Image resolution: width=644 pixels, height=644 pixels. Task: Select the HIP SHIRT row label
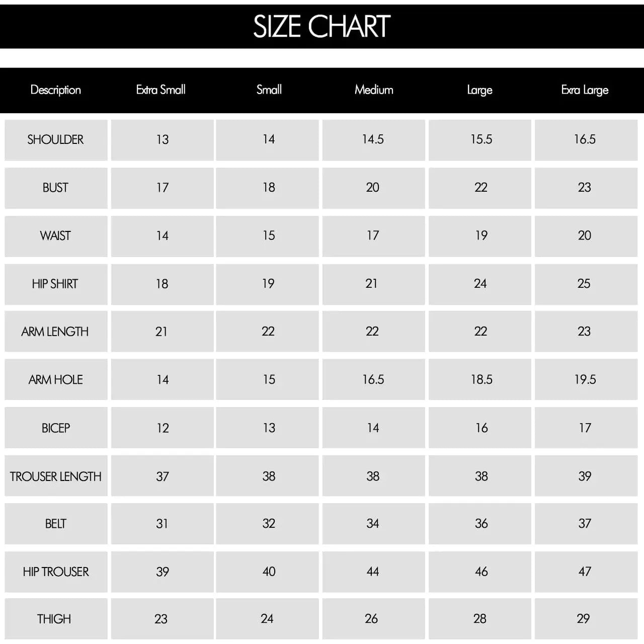tap(56, 284)
